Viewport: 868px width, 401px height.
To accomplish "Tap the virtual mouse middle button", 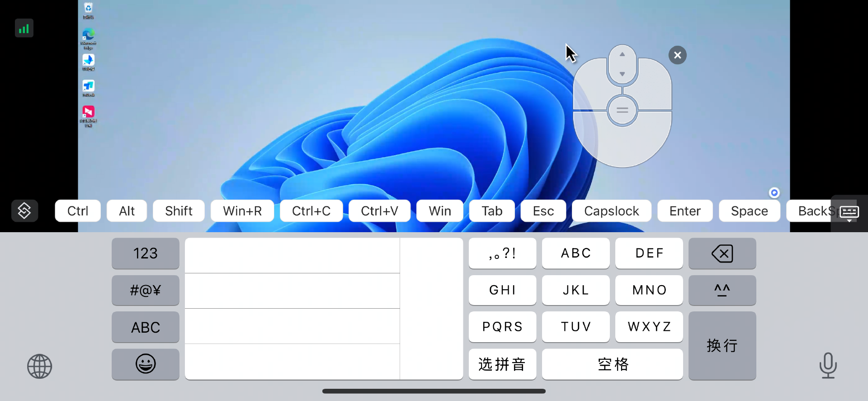I will [x=622, y=110].
